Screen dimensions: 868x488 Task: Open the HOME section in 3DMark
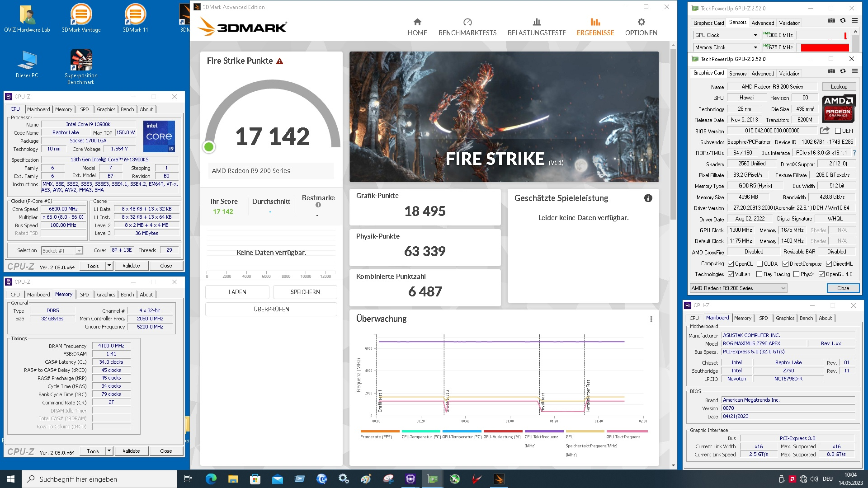click(x=417, y=27)
